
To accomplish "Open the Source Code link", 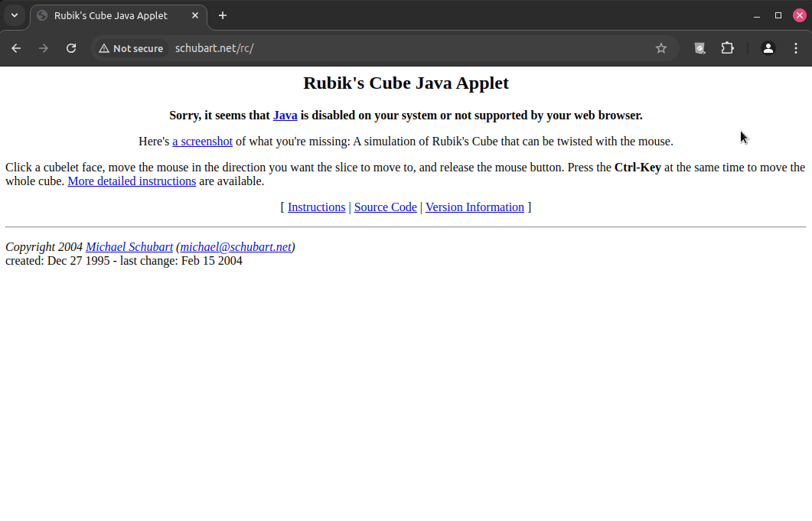I will click(385, 207).
